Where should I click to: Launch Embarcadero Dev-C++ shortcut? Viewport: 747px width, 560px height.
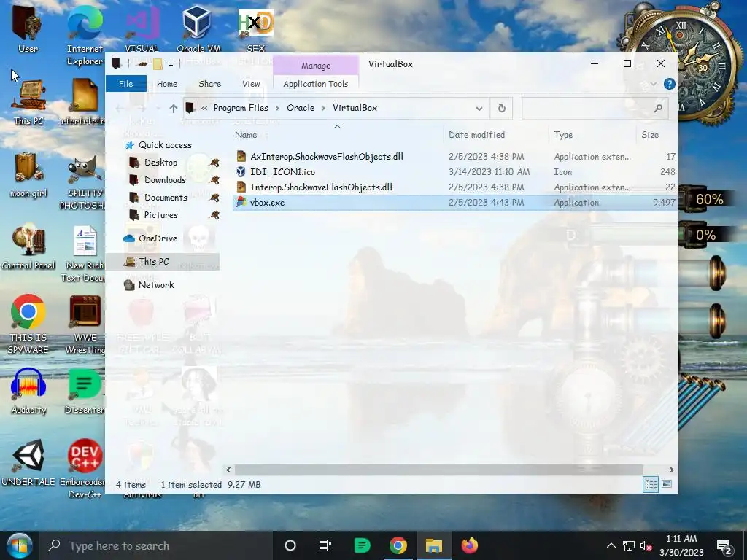pos(83,469)
